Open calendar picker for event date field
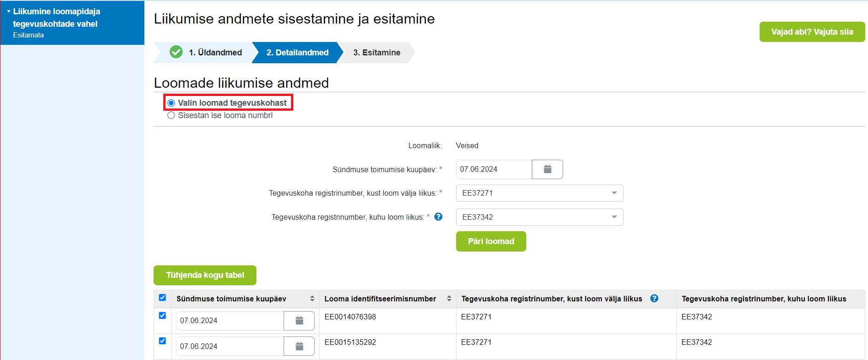868x360 pixels. (x=547, y=169)
